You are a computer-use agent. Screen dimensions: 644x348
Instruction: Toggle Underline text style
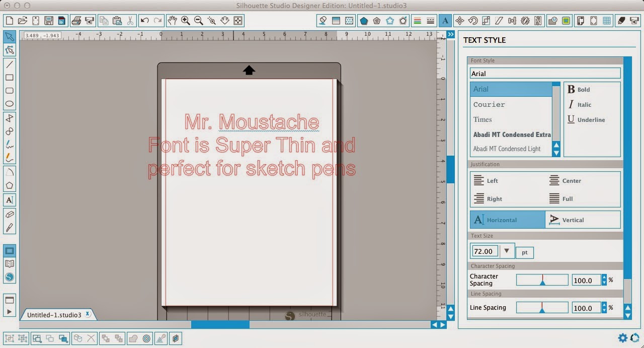586,120
